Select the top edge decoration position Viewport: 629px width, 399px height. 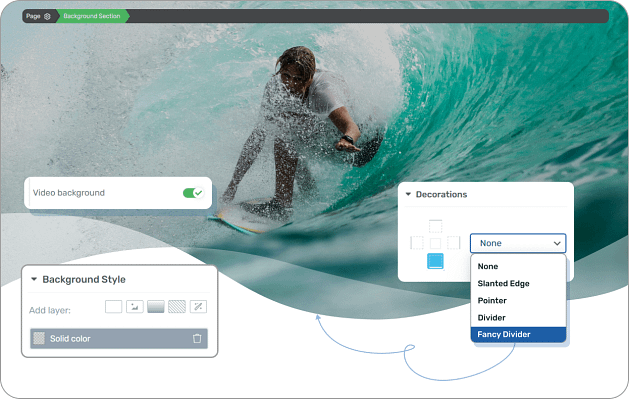coord(436,226)
